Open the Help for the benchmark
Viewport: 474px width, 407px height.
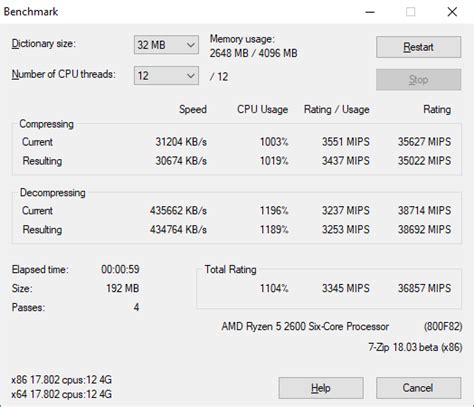pos(321,388)
